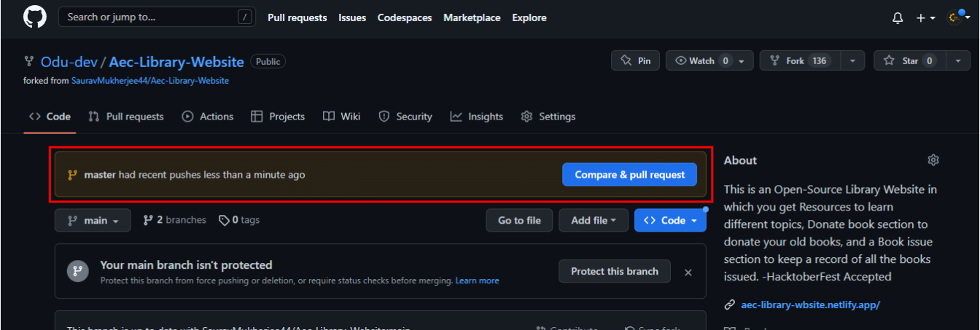Click the Public visibility badge
Viewport: 980px width, 330px height.
268,61
